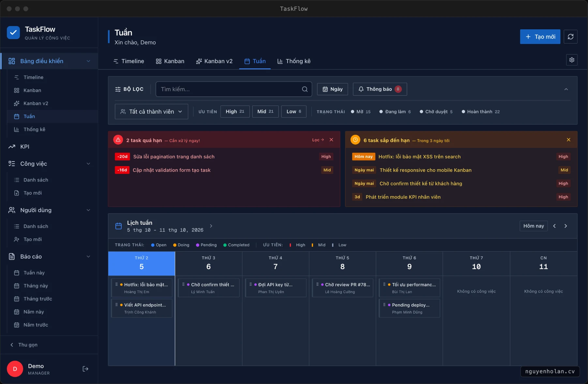588x384 pixels.
Task: Toggle the Mid priority filter
Action: click(x=265, y=111)
